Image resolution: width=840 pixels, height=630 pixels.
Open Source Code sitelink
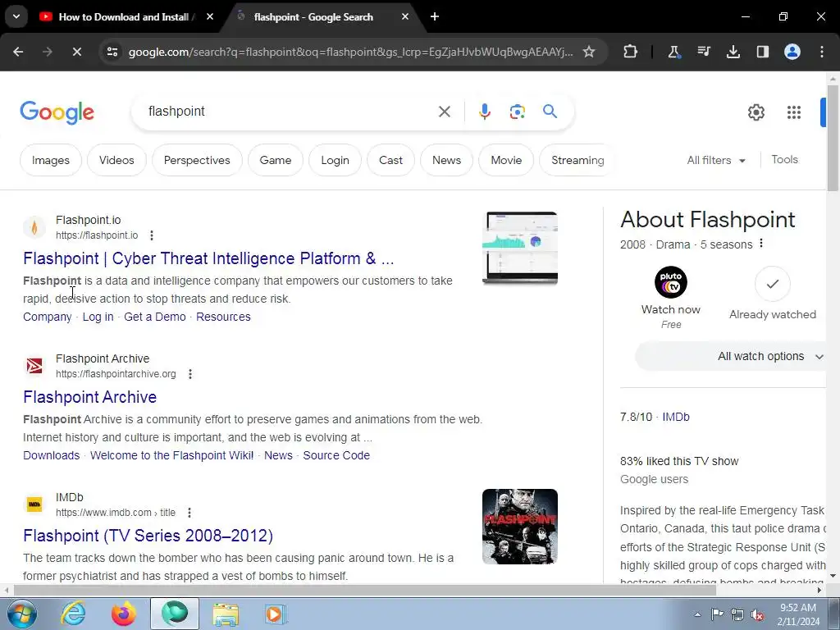click(x=336, y=455)
